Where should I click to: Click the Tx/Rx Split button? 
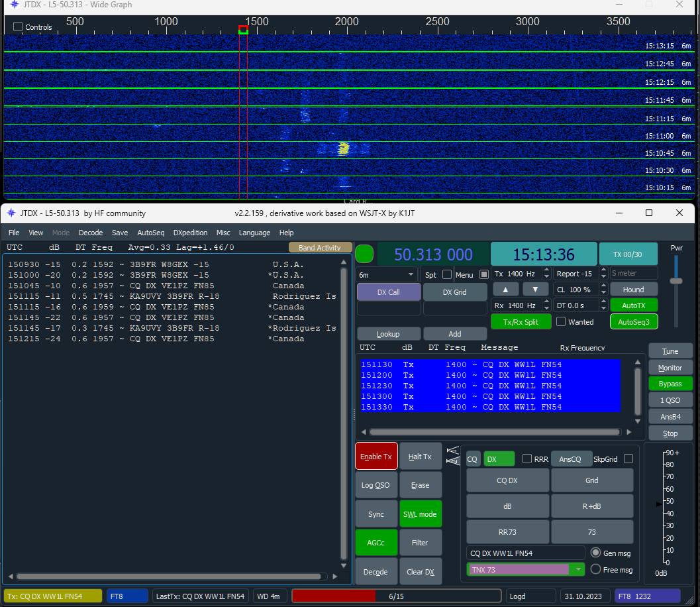click(521, 321)
